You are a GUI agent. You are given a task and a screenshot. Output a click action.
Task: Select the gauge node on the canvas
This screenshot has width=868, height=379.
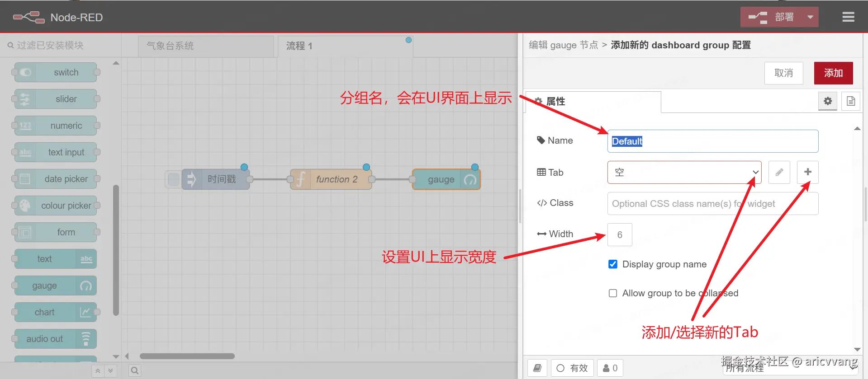coord(446,179)
